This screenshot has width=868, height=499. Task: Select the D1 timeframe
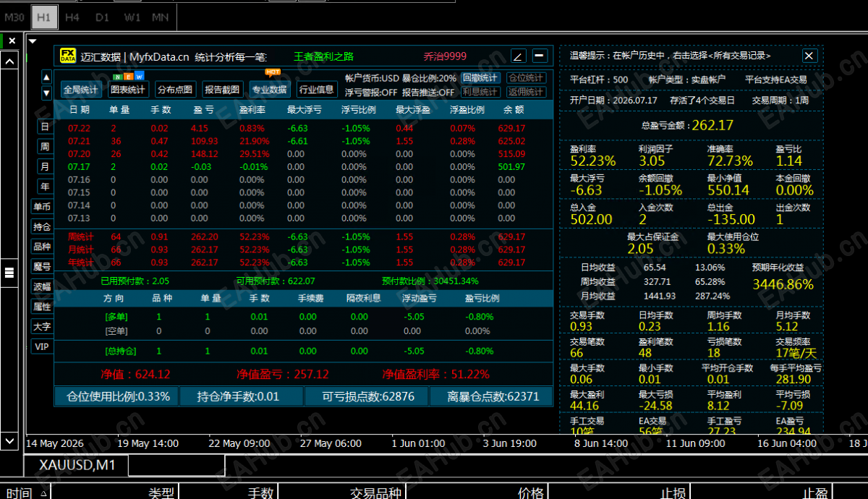point(102,16)
